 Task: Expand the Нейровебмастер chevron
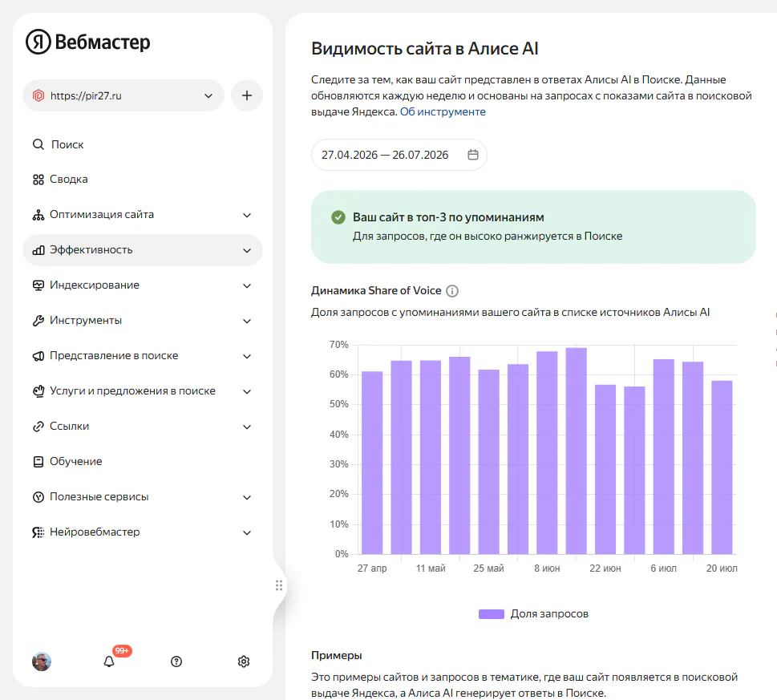click(247, 532)
